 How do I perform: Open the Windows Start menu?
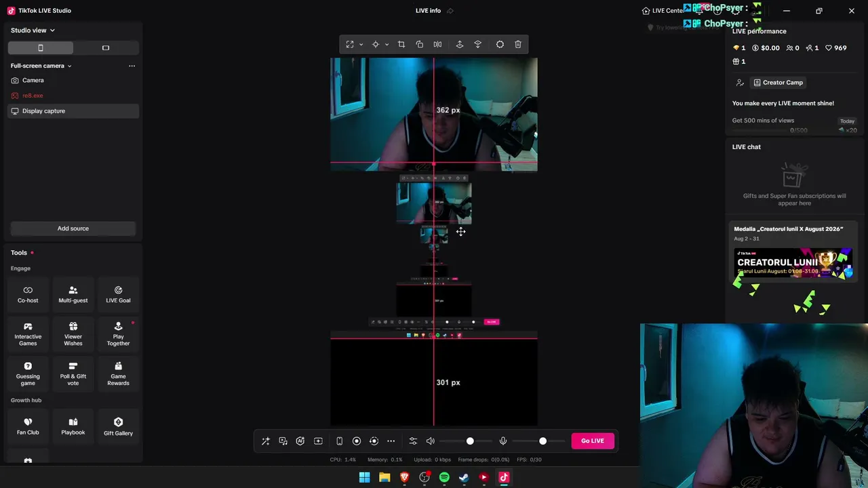click(365, 478)
